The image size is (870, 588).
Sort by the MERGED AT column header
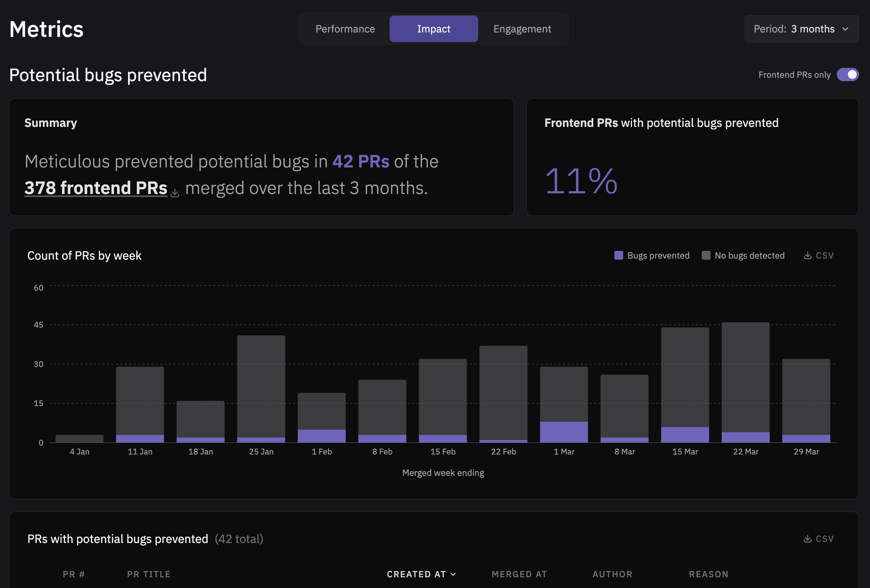click(x=519, y=574)
